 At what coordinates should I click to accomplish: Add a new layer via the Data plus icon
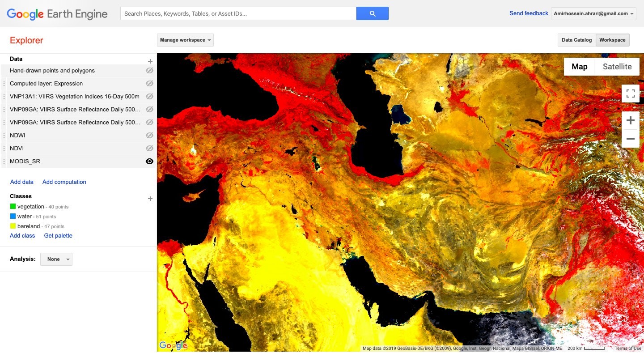coord(150,61)
